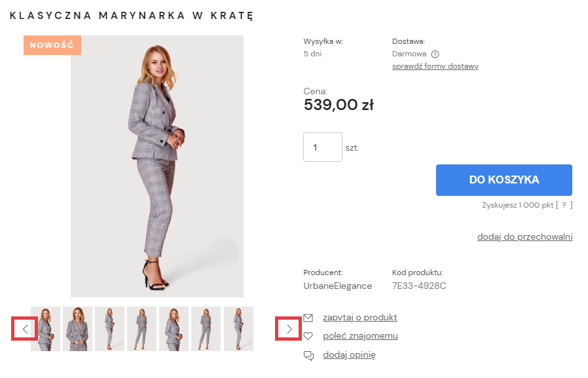Click the next thumbnails arrow
The height and width of the screenshot is (378, 588).
pyautogui.click(x=289, y=329)
